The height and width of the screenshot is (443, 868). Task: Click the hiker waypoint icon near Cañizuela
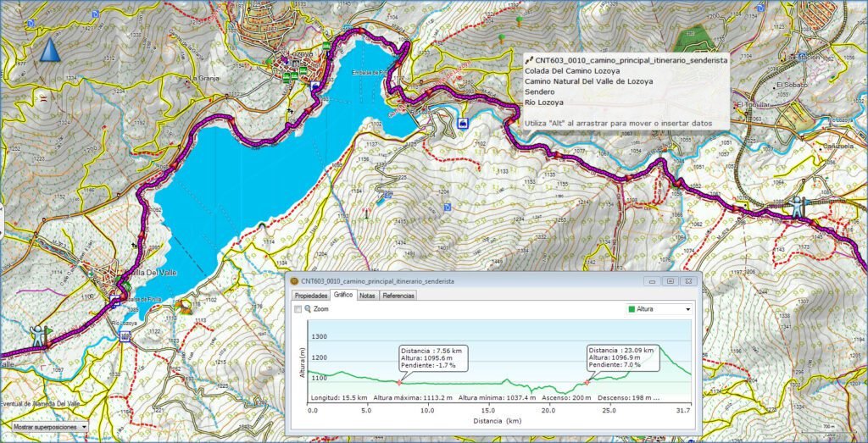[797, 206]
